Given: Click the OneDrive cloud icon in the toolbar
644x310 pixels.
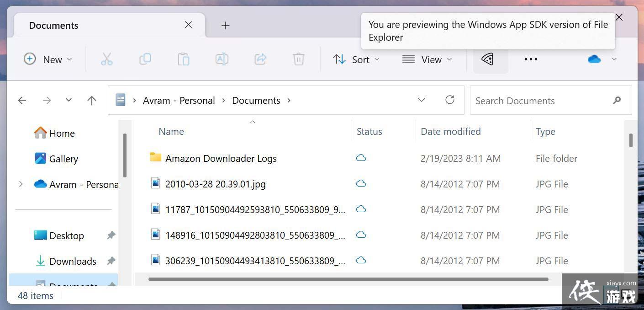Looking at the screenshot, I should point(593,59).
